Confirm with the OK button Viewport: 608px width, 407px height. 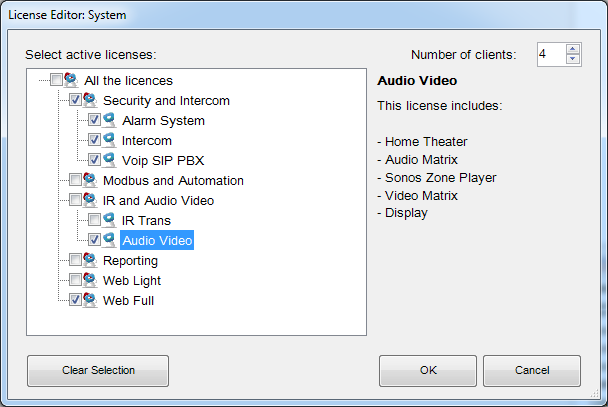click(428, 370)
